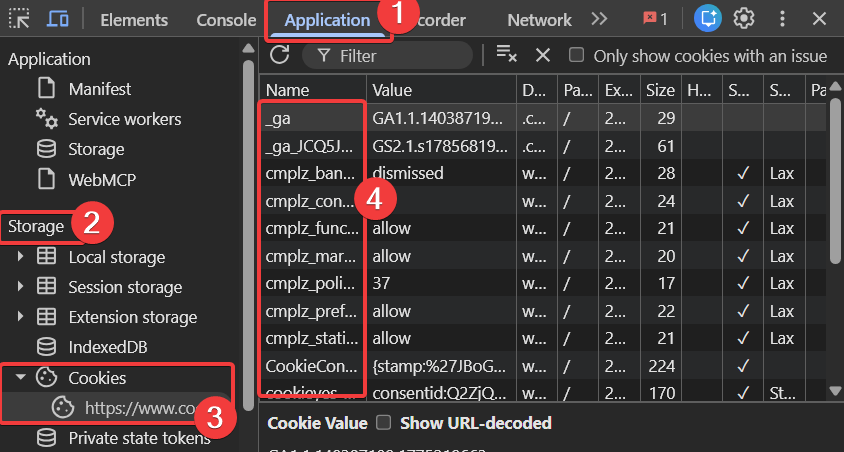The width and height of the screenshot is (844, 452).
Task: Select the CookieCon... cookie row
Action: click(x=544, y=366)
